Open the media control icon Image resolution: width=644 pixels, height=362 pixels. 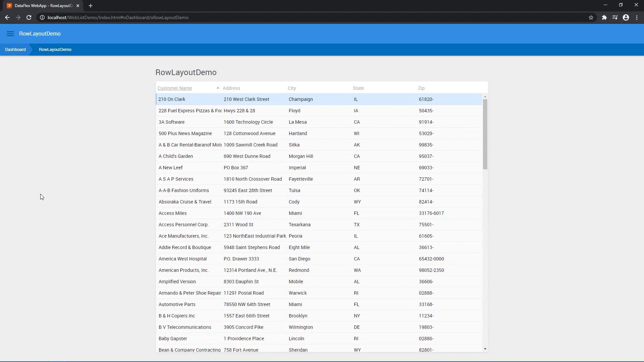point(615,17)
